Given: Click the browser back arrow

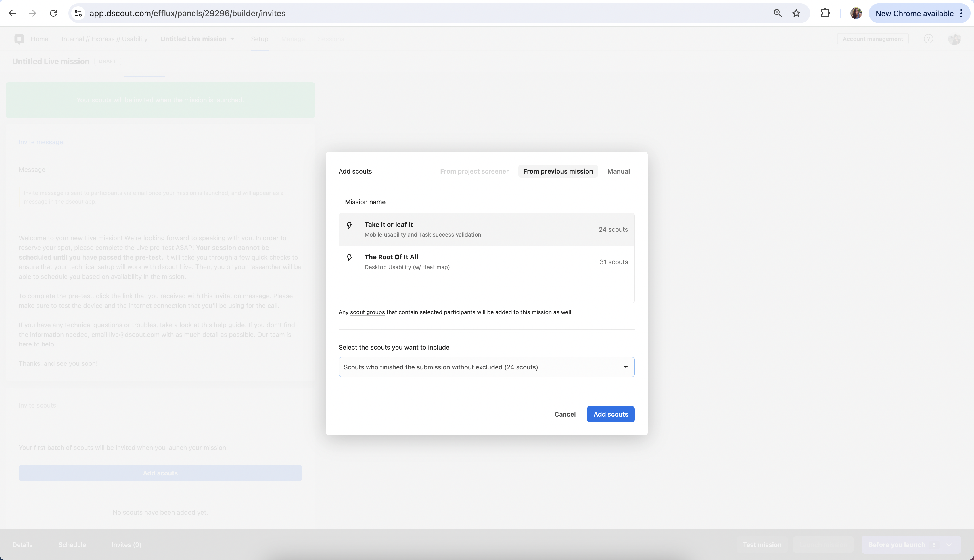Looking at the screenshot, I should point(12,14).
